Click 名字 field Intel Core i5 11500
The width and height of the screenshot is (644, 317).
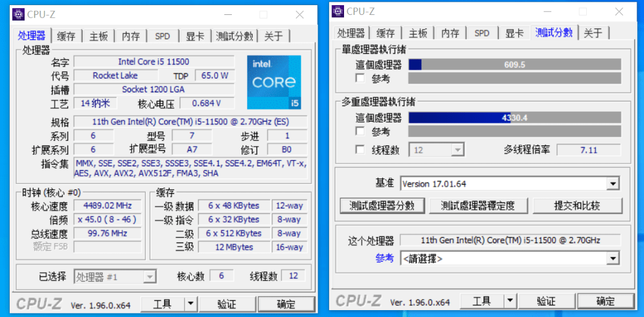154,62
